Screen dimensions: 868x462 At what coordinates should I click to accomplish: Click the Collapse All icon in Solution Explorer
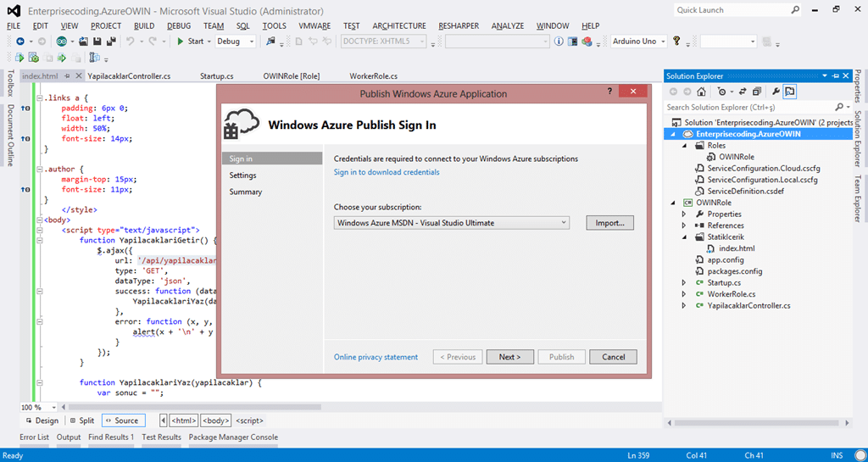click(757, 92)
